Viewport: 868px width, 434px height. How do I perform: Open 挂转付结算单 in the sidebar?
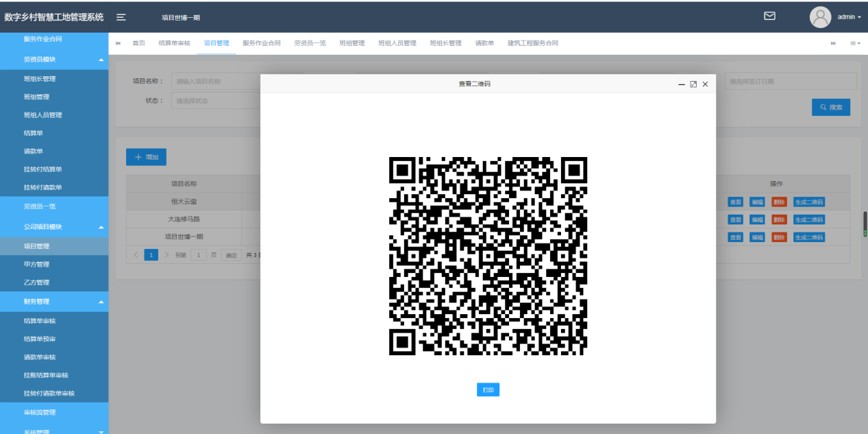point(54,169)
